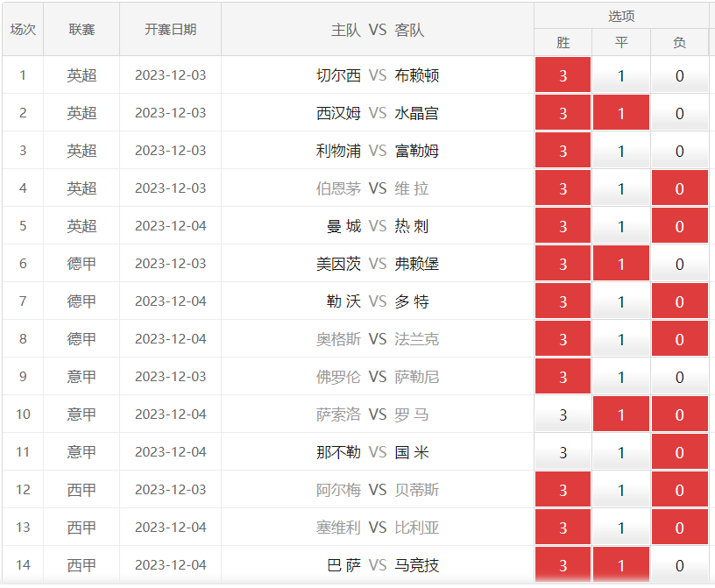Toggle draw option 1 for 巴萨 VS 马竞技

point(621,564)
